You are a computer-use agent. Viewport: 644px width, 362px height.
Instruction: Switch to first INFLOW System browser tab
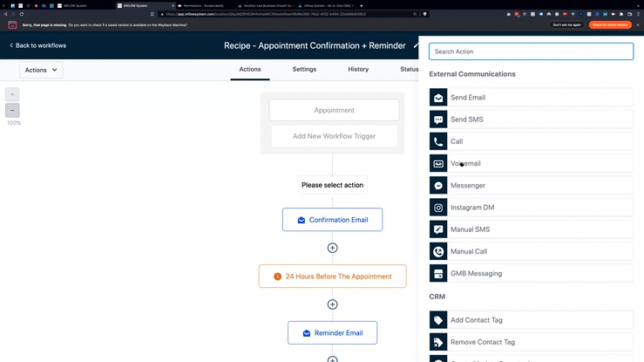75,6
